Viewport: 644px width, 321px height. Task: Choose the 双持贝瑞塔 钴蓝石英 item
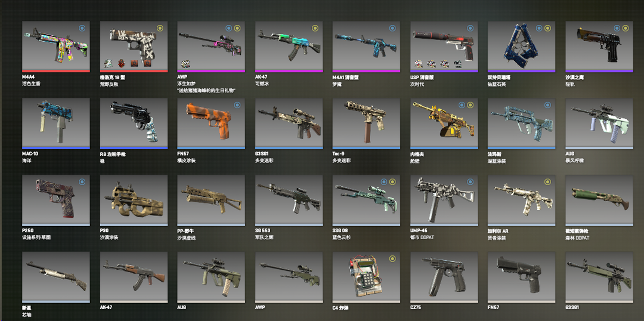click(x=521, y=47)
